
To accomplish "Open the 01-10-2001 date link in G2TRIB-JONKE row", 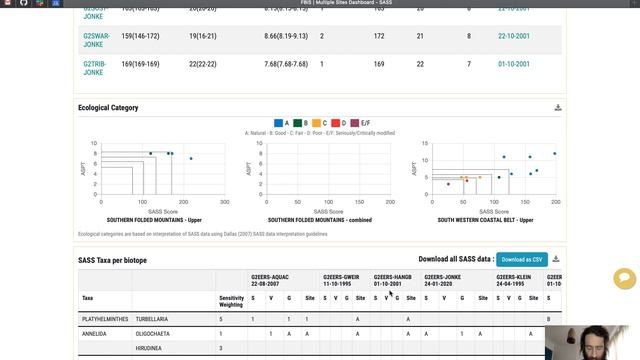I will click(513, 64).
